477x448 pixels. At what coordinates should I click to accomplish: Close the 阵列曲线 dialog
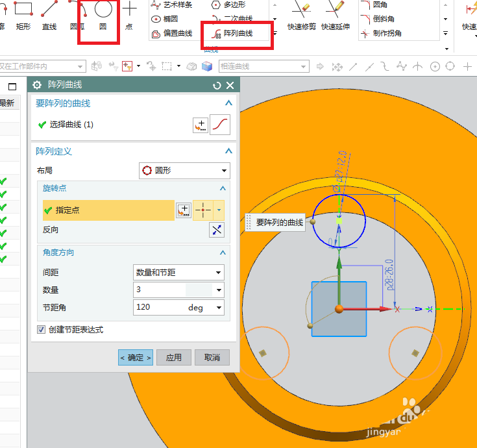[x=230, y=86]
